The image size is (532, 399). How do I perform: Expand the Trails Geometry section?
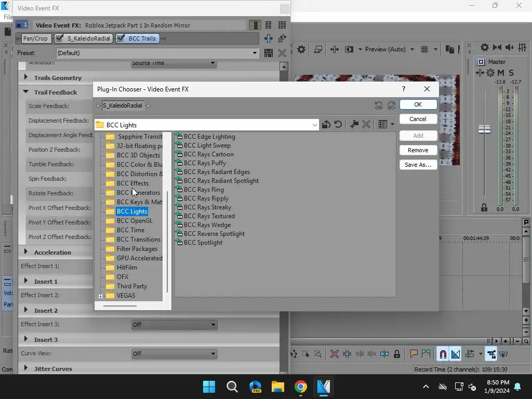point(26,77)
